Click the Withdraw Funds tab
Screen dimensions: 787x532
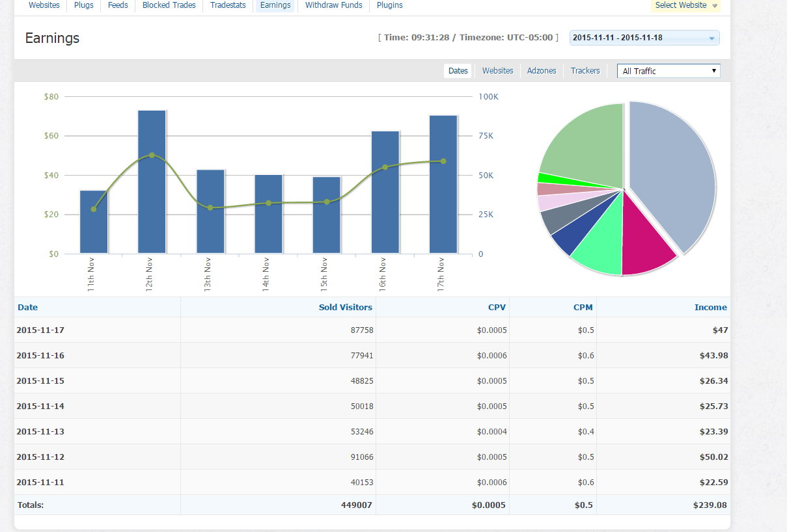pos(333,5)
